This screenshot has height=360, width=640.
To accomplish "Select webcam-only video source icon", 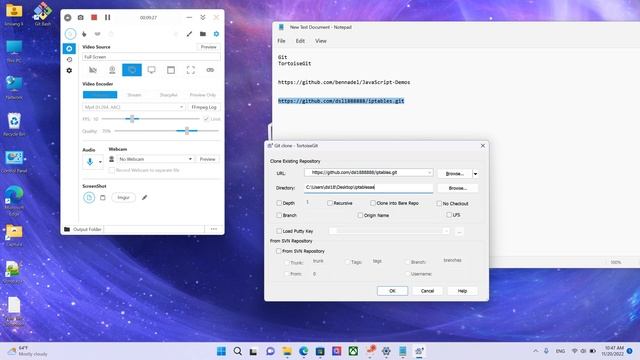I will [112, 70].
